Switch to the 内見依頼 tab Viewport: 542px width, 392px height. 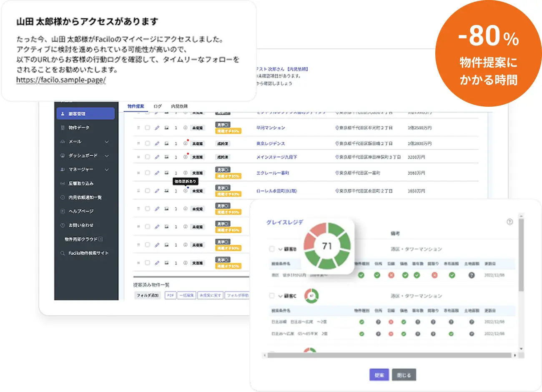pos(179,106)
